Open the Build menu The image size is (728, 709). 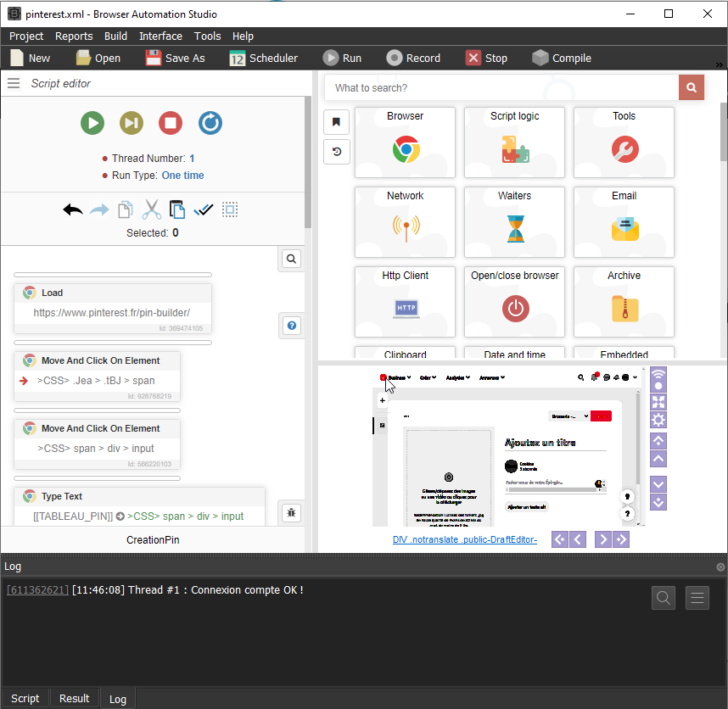pyautogui.click(x=115, y=36)
